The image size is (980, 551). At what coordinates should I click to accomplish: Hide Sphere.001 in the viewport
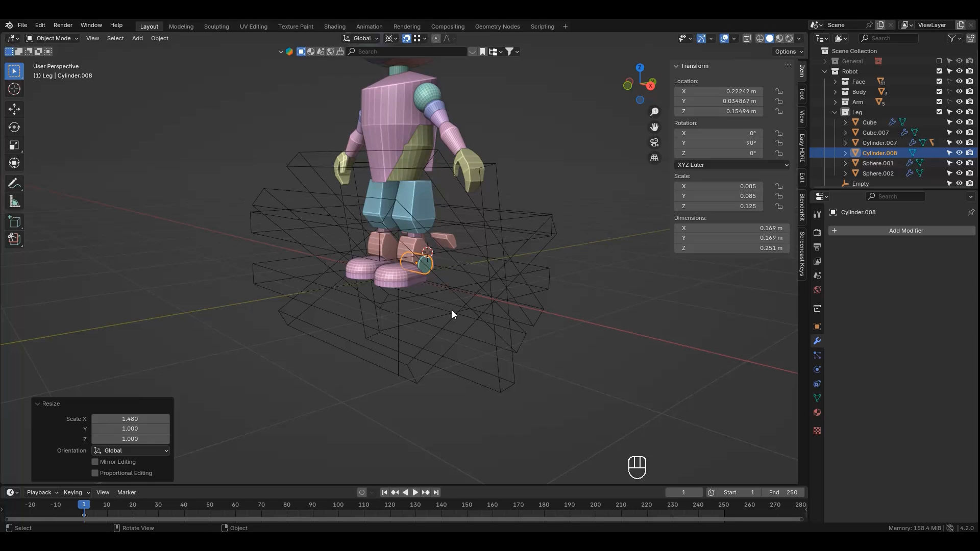[x=960, y=163]
